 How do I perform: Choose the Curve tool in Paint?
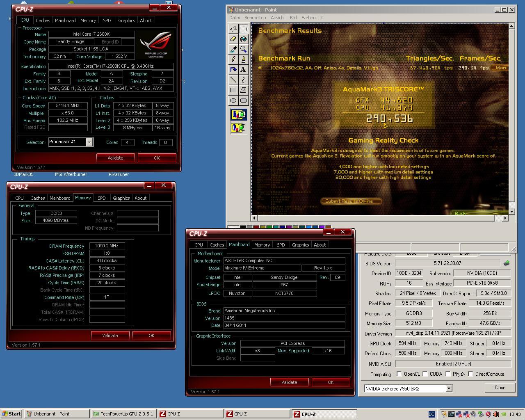244,80
